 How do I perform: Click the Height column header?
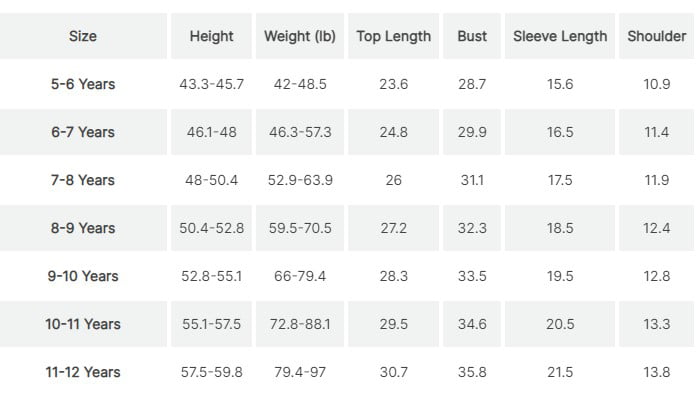(212, 36)
